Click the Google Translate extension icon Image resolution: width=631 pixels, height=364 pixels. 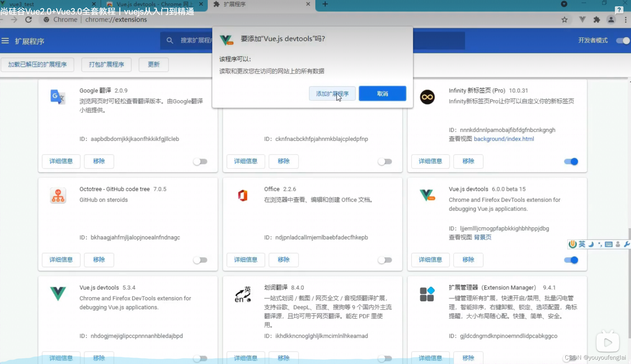[58, 97]
